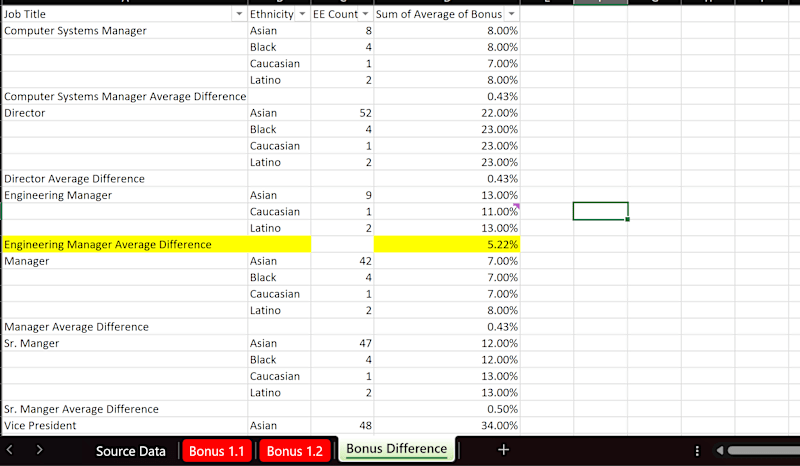
Task: Click the Engineering Manager job title cell
Action: tap(125, 195)
